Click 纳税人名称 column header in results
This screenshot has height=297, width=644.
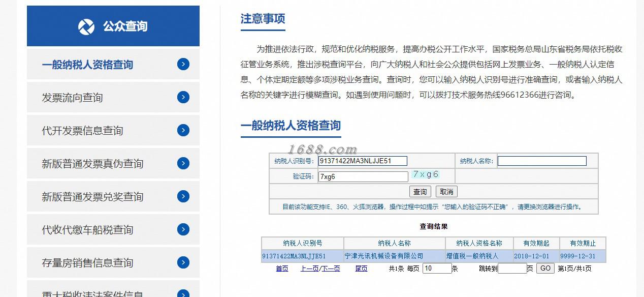tap(395, 243)
